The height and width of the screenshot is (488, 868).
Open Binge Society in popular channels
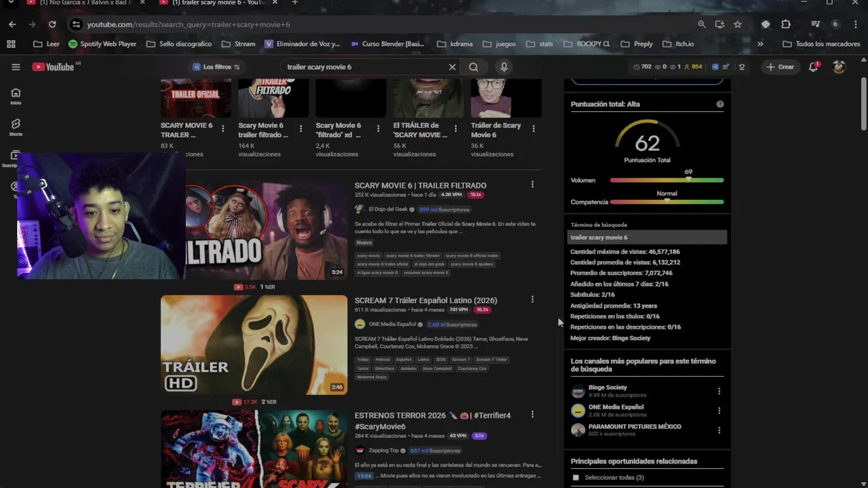[608, 387]
